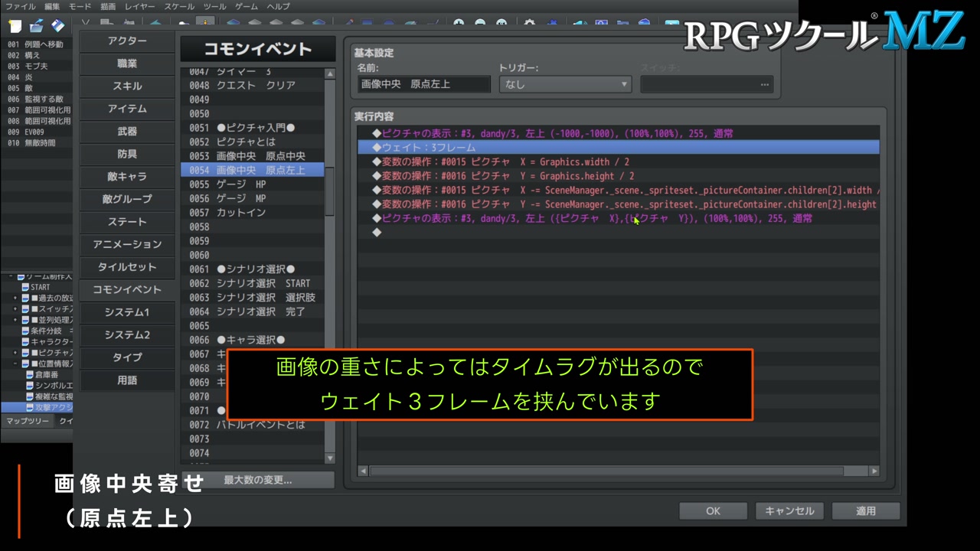The width and height of the screenshot is (980, 551).
Task: Select common event 0052 ピクチャとは
Action: [253, 142]
